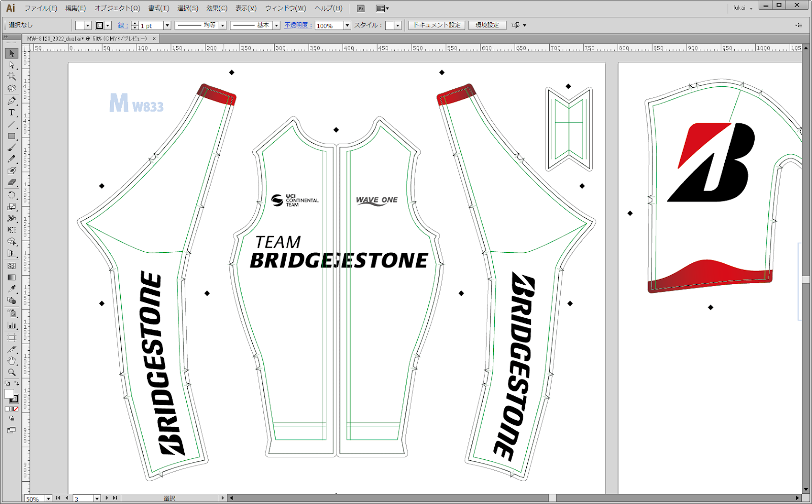Click the 環境設定 button
The height and width of the screenshot is (504, 812).
click(487, 25)
